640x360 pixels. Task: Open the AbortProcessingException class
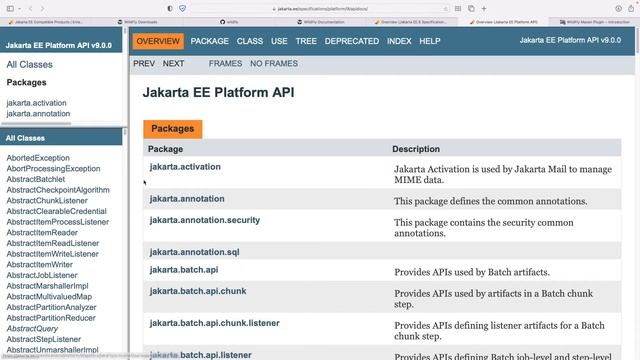53,169
